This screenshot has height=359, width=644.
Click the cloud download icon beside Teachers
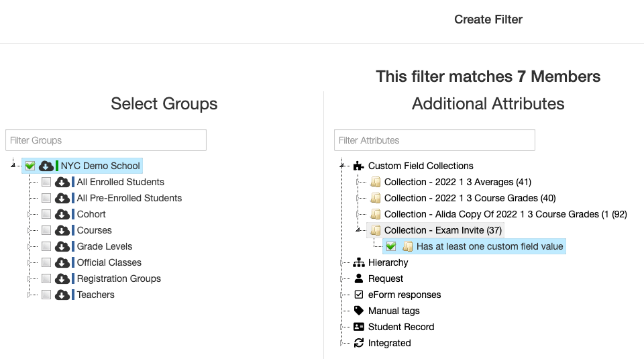[x=62, y=295]
